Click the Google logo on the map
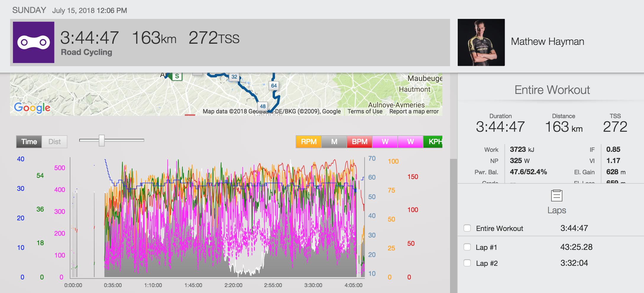This screenshot has width=644, height=293. coord(32,108)
